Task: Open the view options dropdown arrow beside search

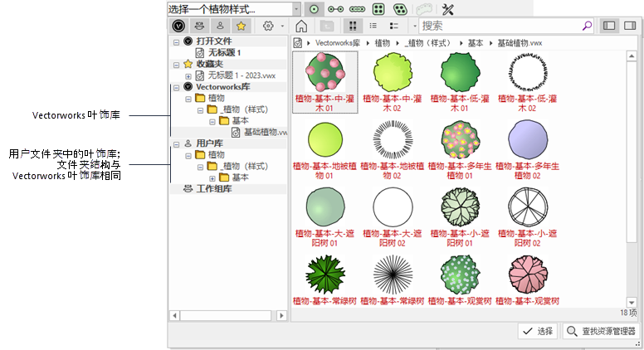Action: [x=414, y=27]
